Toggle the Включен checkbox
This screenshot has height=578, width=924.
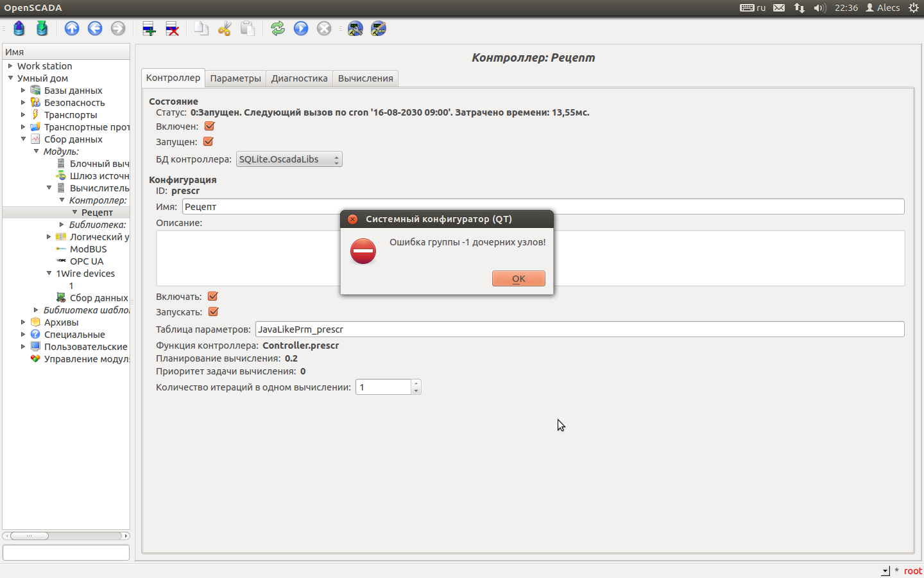(209, 127)
